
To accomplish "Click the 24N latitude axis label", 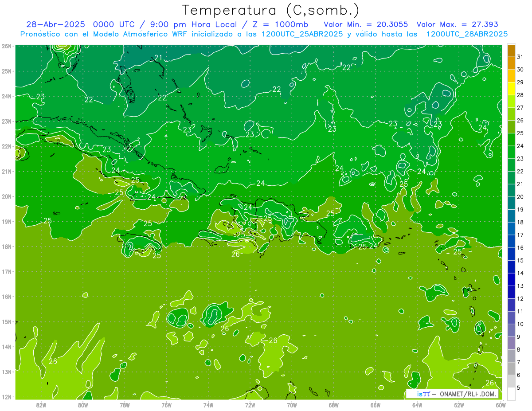I will click(6, 96).
